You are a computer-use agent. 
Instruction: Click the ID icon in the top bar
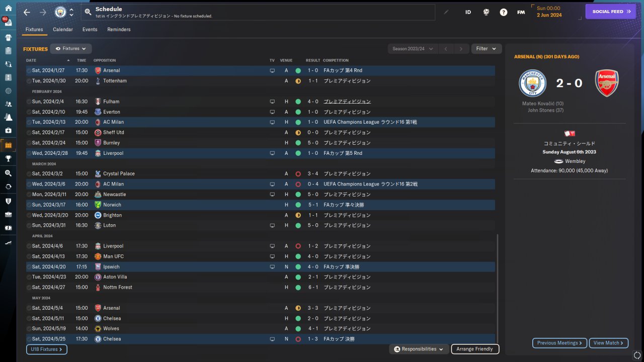468,12
